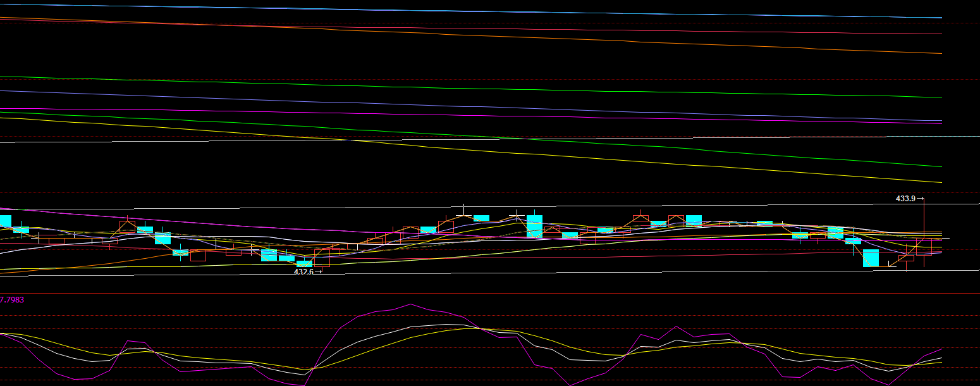This screenshot has height=386, width=980.
Task: Select the cyan candle directly above the 432.6 label
Action: point(304,263)
